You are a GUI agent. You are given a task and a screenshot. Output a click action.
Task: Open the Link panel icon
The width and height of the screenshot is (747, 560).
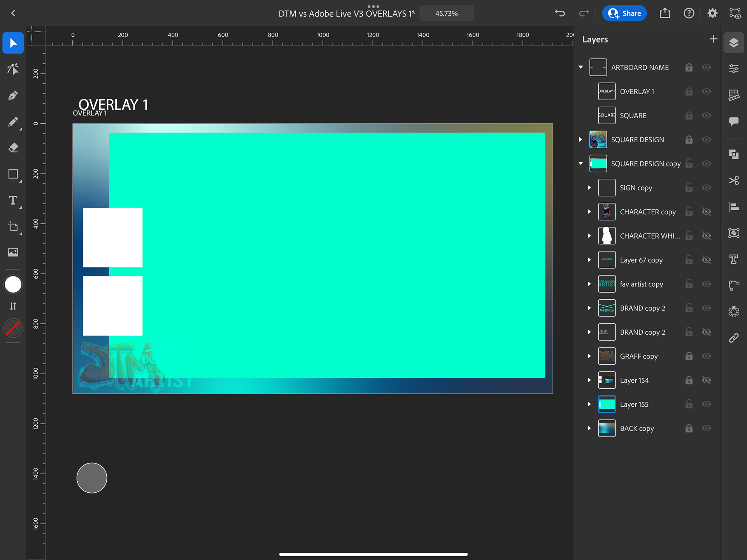734,338
